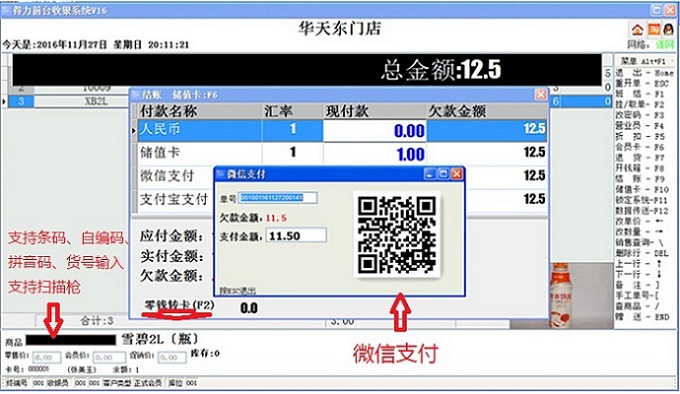Click the 总金额:12.5 display
The height and width of the screenshot is (394, 680).
click(441, 70)
